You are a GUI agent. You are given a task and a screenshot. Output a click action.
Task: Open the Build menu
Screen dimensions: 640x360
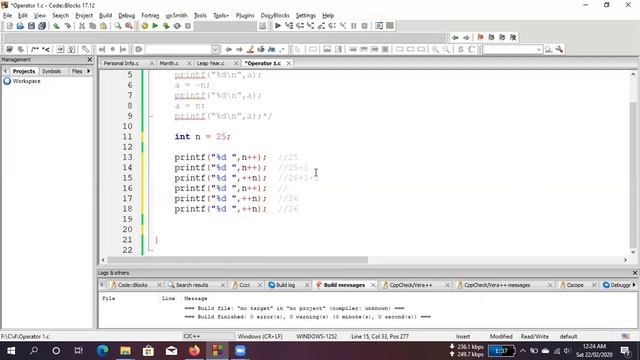click(x=105, y=15)
